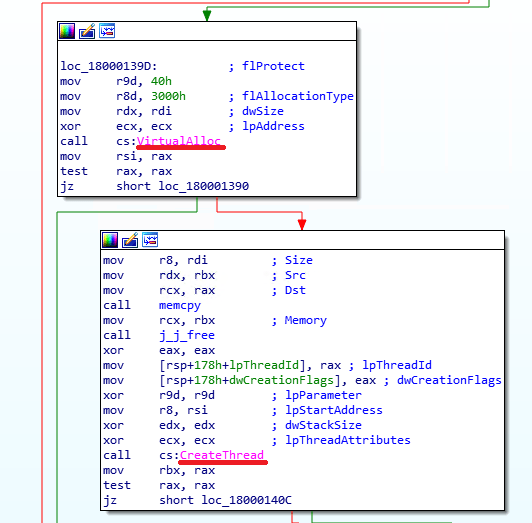Click the color icon in CreateThread block header
Screen dimensions: 532x523
[110, 240]
